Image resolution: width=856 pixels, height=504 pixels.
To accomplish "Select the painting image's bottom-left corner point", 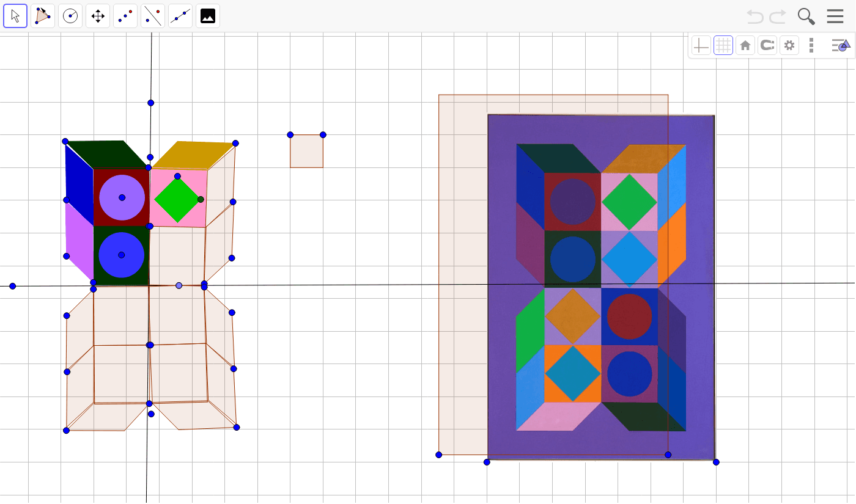I will tap(487, 462).
